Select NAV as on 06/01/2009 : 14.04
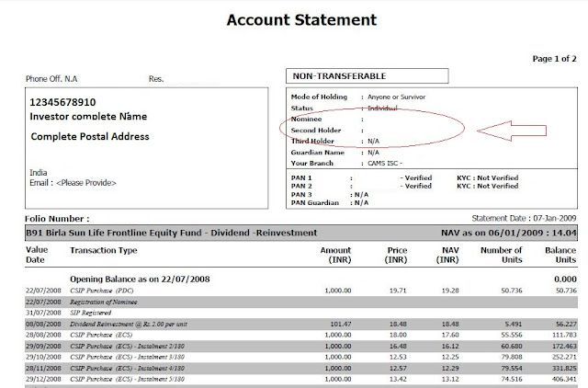 click(x=508, y=233)
